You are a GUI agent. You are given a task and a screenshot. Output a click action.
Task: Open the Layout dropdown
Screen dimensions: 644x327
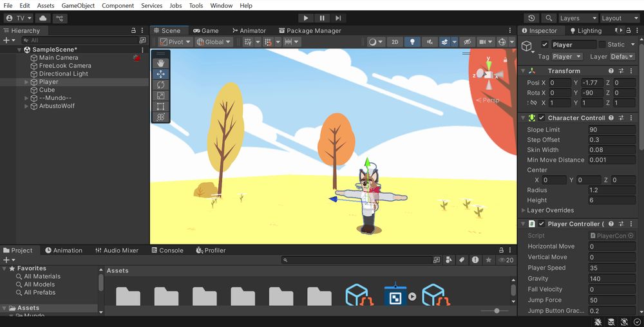tap(619, 18)
